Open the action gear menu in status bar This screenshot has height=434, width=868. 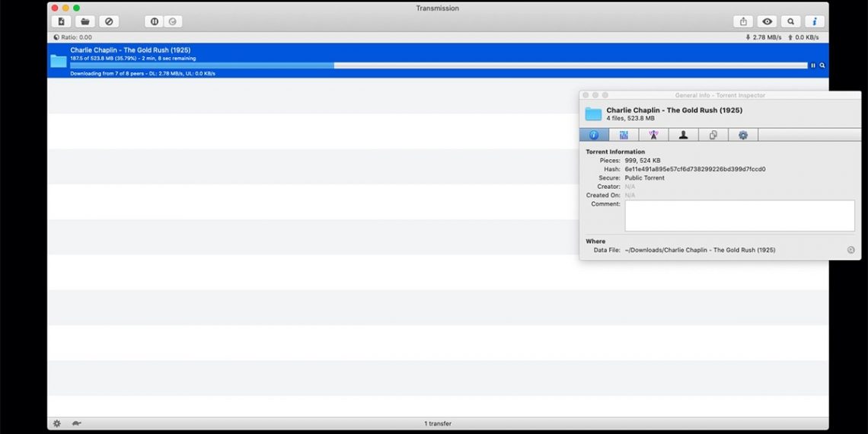point(57,423)
